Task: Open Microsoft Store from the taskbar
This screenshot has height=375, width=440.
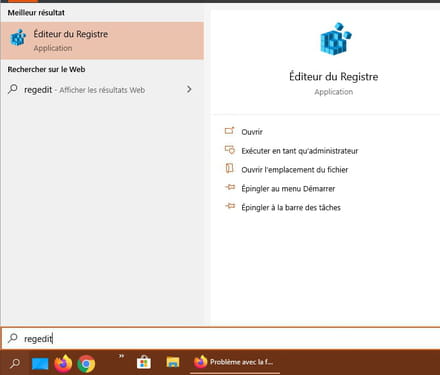Action: pos(144,362)
